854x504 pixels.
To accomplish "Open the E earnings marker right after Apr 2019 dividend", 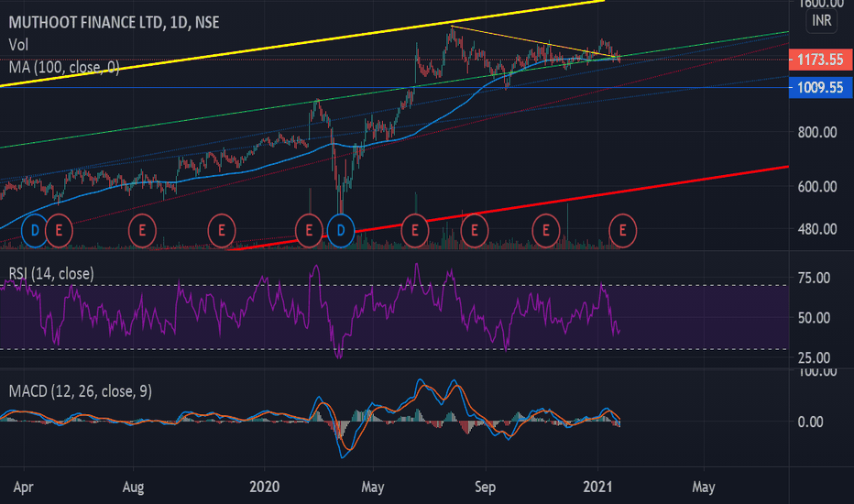I will point(59,231).
